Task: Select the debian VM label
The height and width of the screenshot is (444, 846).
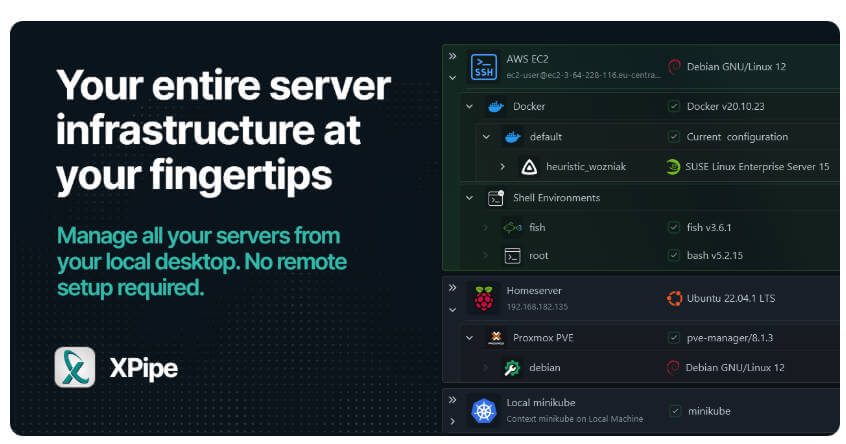Action: pyautogui.click(x=544, y=368)
